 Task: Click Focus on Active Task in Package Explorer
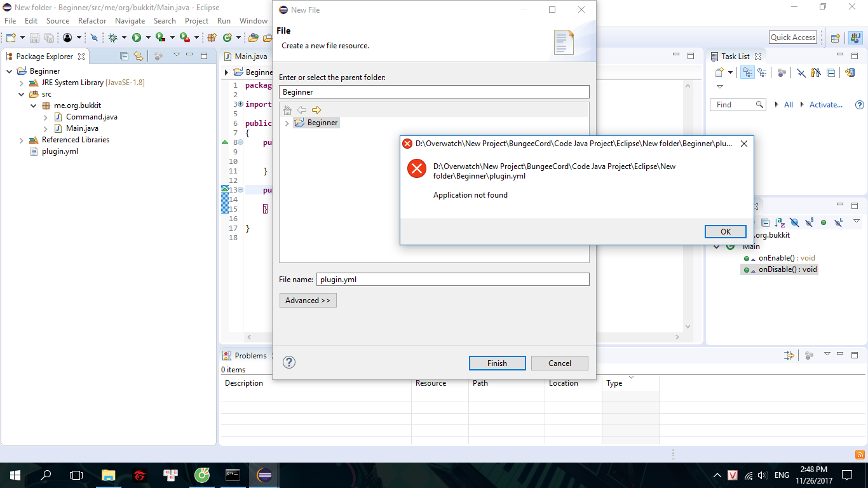[158, 56]
